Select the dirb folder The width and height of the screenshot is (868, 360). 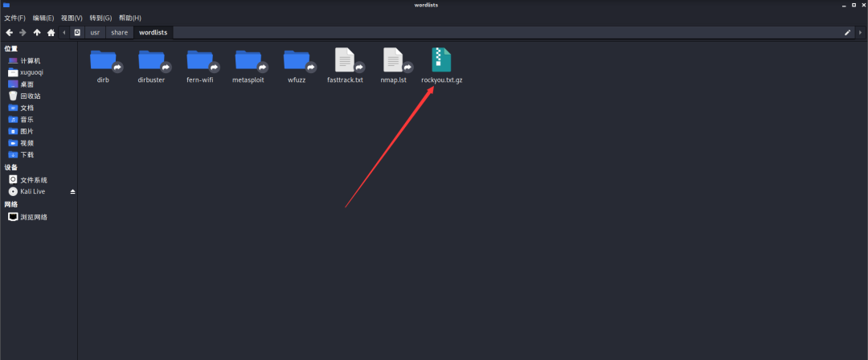[x=103, y=59]
